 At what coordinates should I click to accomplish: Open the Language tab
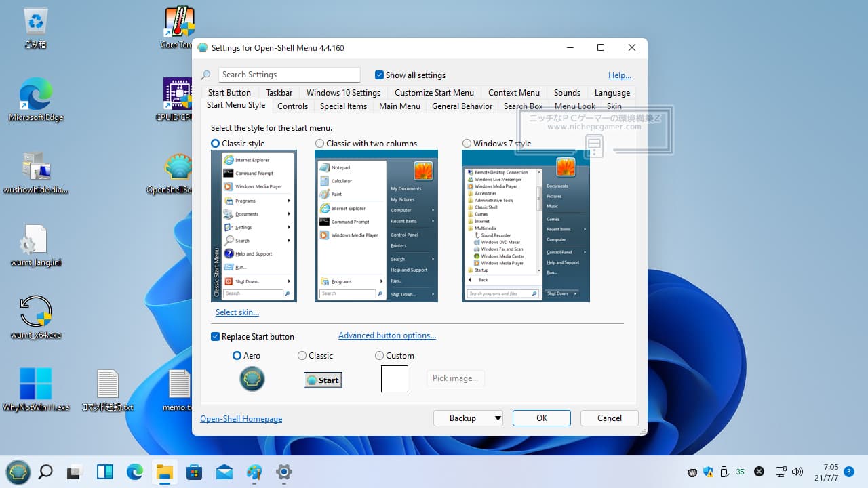[x=612, y=93]
